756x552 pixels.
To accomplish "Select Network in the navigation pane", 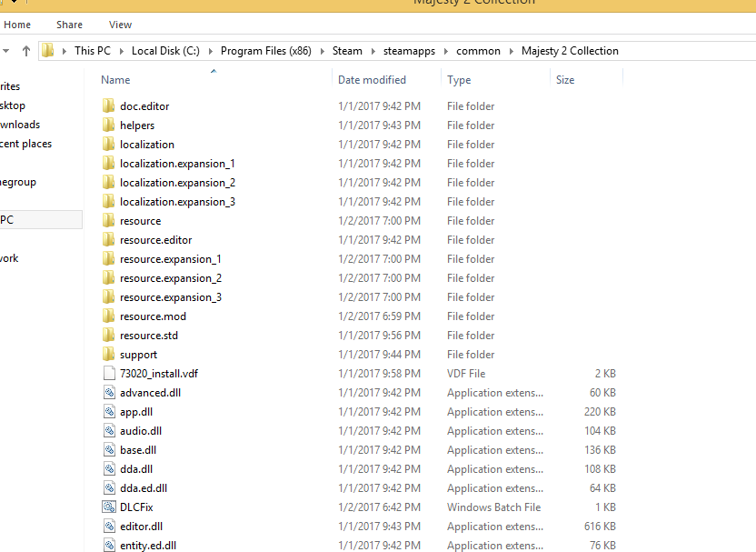I will tap(9, 258).
